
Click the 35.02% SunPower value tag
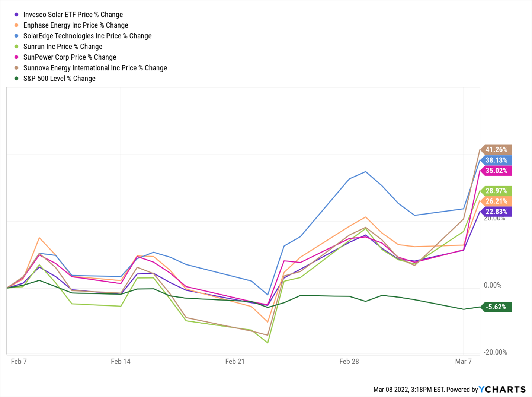(496, 171)
